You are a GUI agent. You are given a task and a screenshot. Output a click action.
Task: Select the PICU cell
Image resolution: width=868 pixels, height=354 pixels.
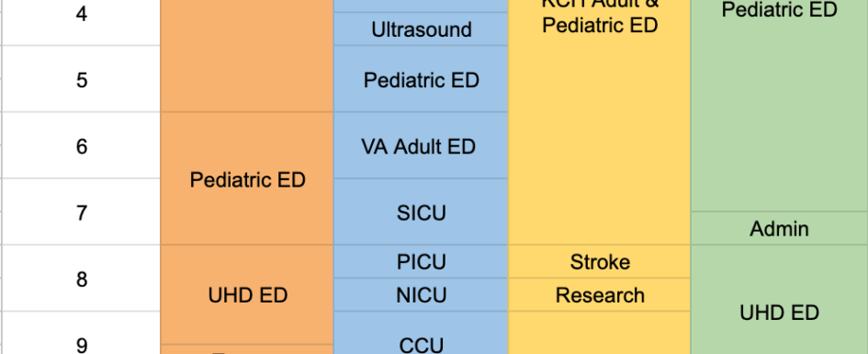[421, 261]
